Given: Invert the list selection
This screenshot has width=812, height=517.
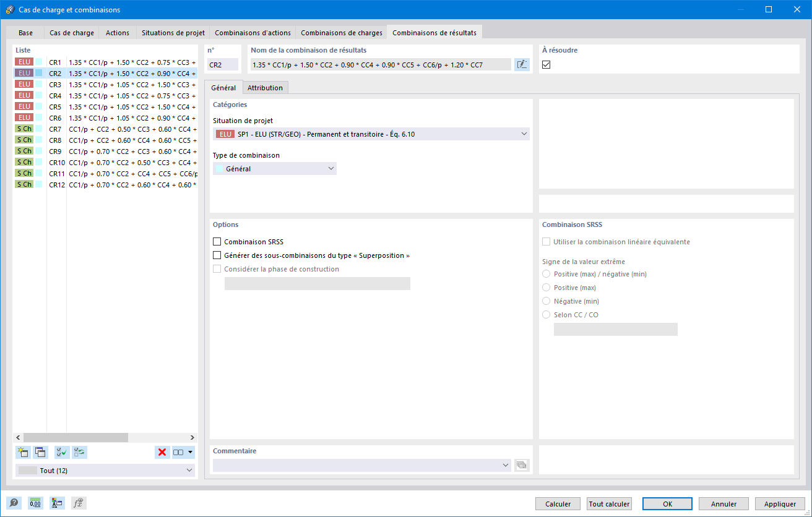Looking at the screenshot, I should [79, 452].
